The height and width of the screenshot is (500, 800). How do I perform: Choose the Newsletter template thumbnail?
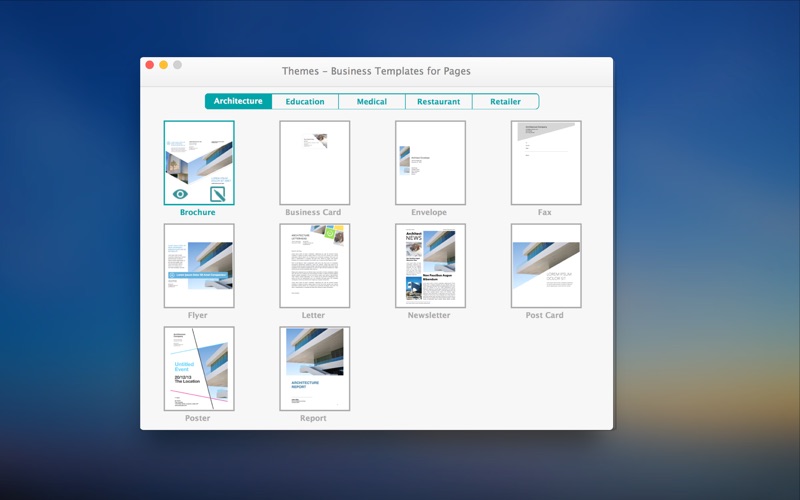(431, 266)
